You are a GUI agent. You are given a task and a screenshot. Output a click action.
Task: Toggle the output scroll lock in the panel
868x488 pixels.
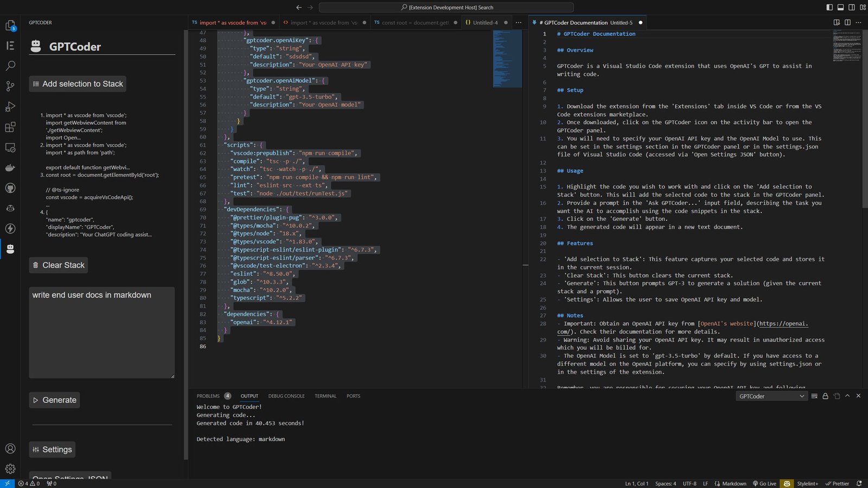825,396
